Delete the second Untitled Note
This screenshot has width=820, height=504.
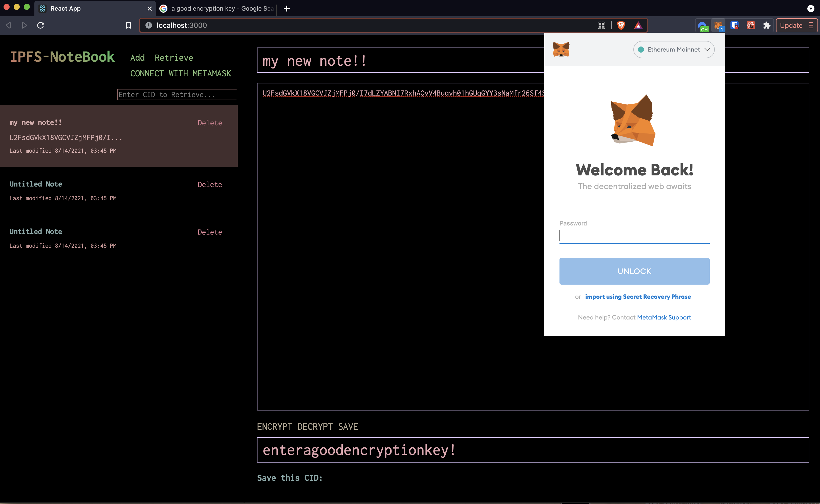[x=209, y=232]
